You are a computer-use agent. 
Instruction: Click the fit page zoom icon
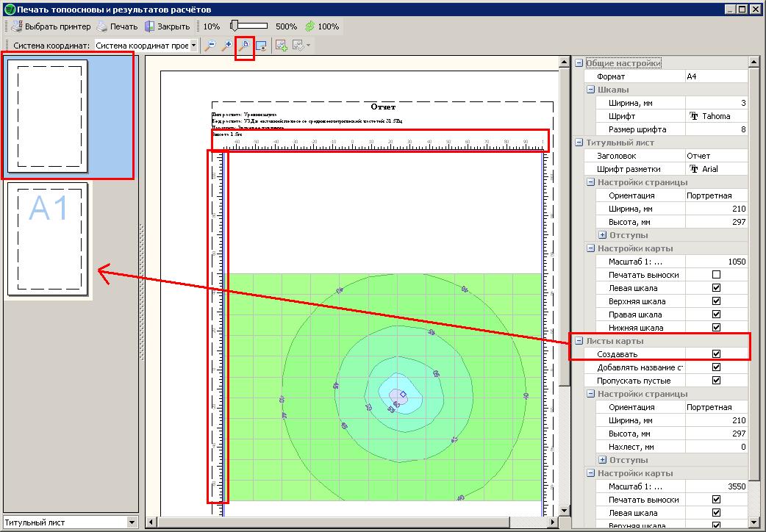(x=244, y=46)
